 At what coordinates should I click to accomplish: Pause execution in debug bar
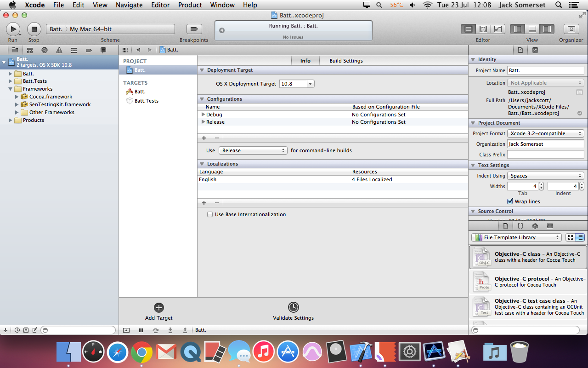pyautogui.click(x=141, y=330)
